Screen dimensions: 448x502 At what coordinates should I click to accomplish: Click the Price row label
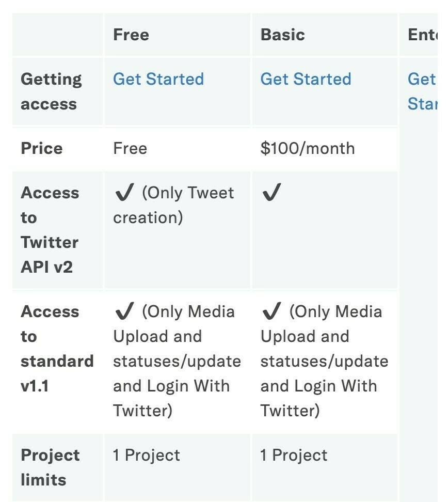42,148
